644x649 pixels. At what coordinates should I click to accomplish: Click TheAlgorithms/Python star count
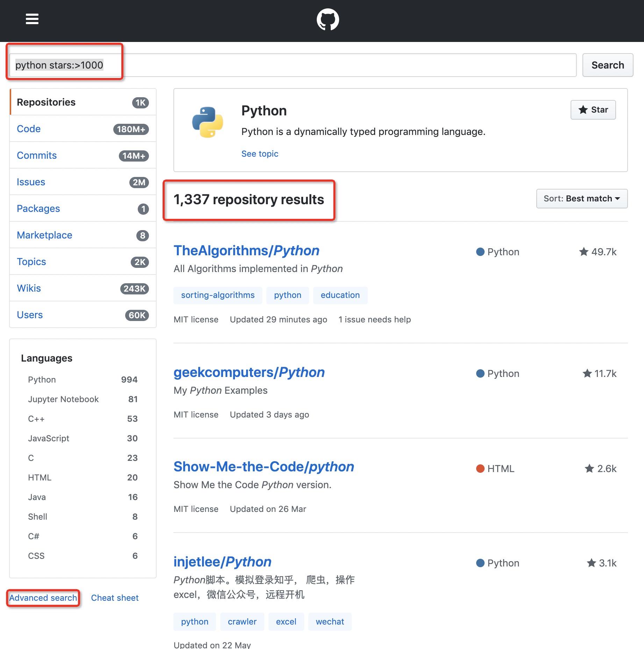598,252
